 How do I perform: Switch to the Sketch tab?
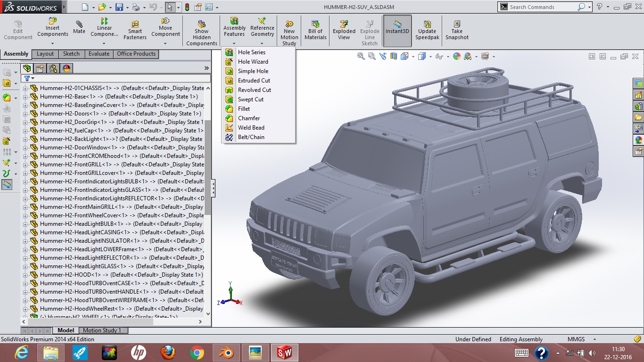[71, 54]
